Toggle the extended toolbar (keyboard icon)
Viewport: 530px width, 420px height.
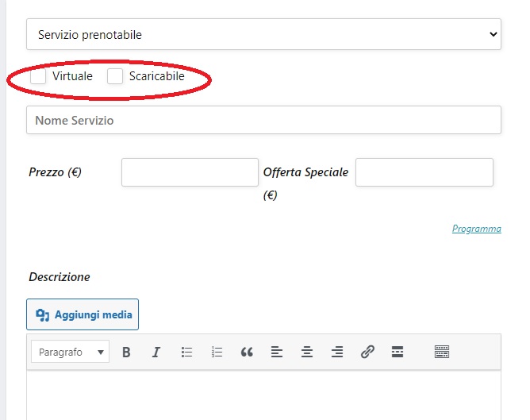[442, 353]
